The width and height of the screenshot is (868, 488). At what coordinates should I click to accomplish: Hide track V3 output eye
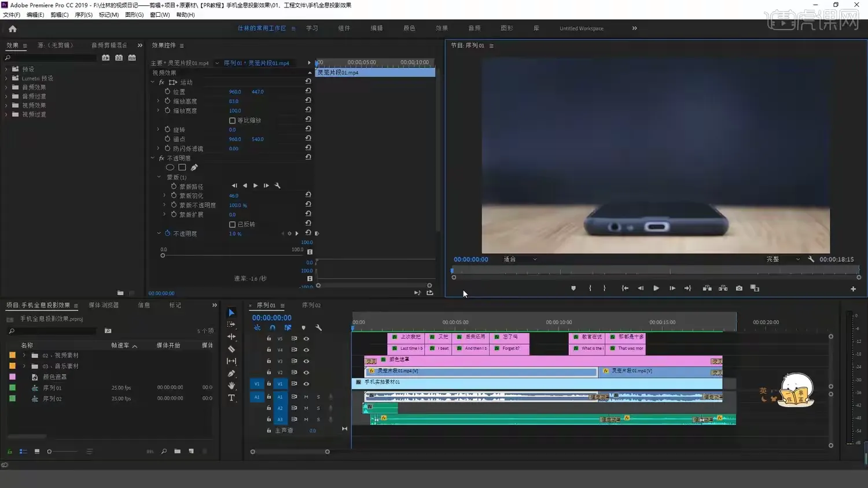(x=306, y=361)
